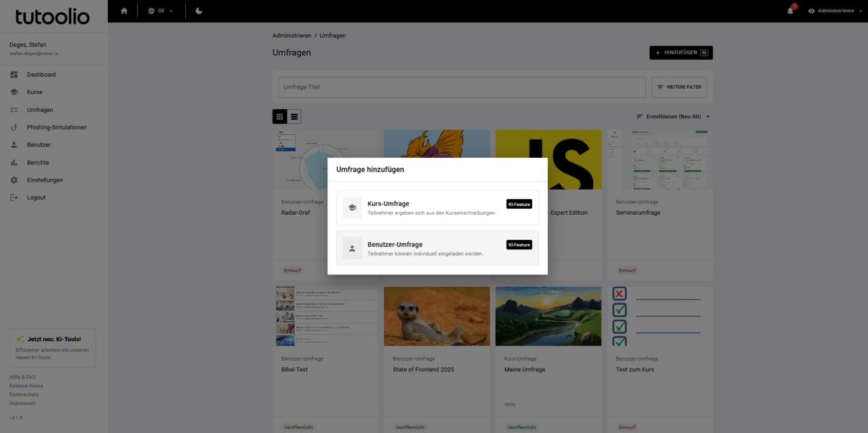868x433 pixels.
Task: Click the Kurse sidebar icon
Action: click(x=14, y=92)
